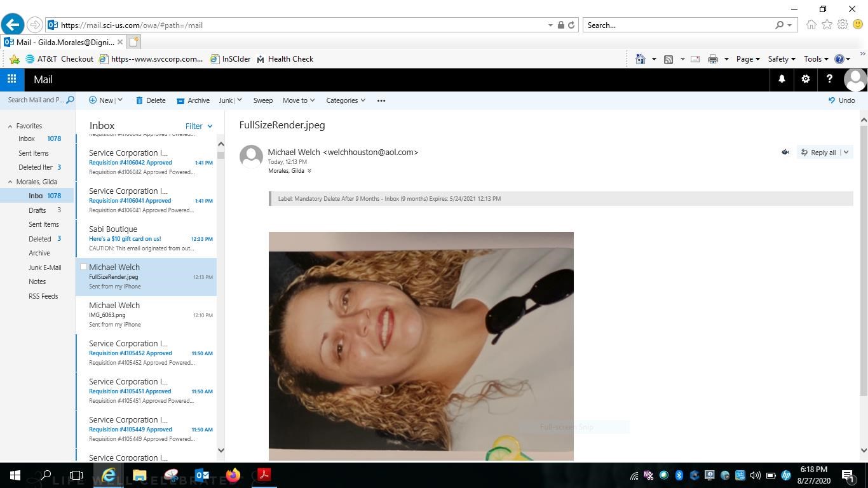
Task: Collapse the Morales, Gilda folder tree
Action: (x=10, y=182)
